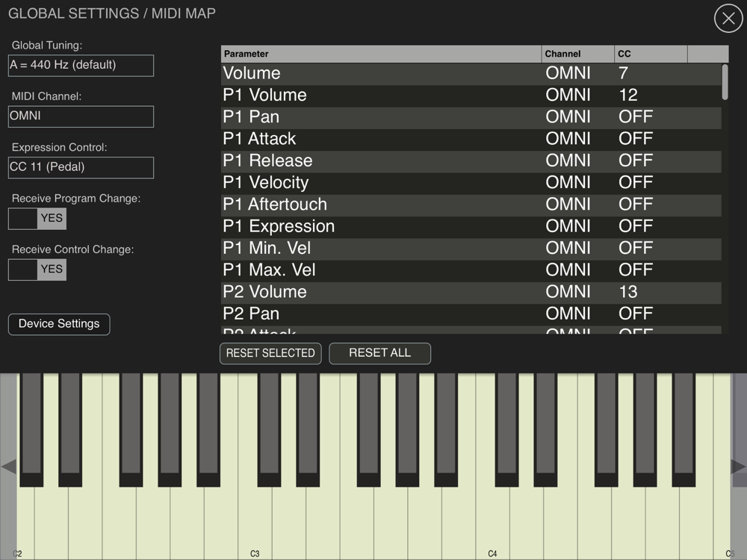
Task: Open the Expression Control selector
Action: click(x=81, y=167)
